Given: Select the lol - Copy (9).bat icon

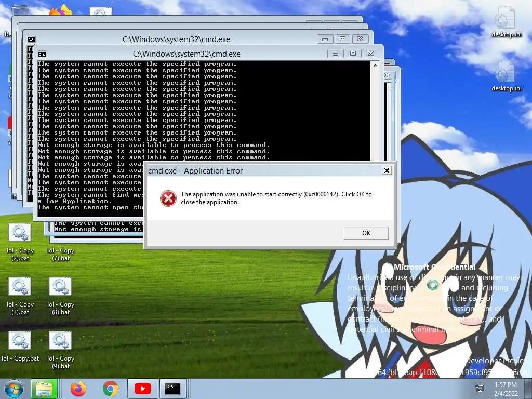Looking at the screenshot, I should (60, 351).
